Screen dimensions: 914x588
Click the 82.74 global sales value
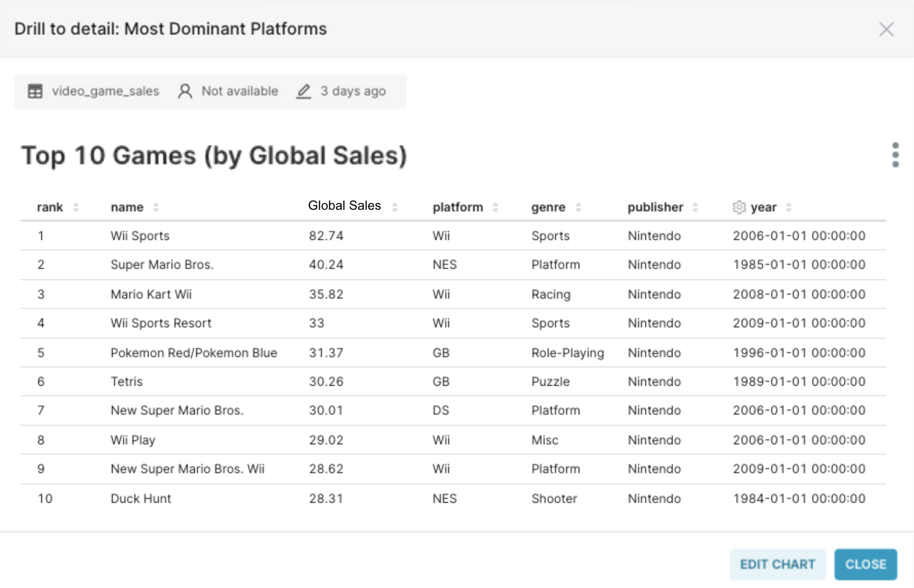326,236
